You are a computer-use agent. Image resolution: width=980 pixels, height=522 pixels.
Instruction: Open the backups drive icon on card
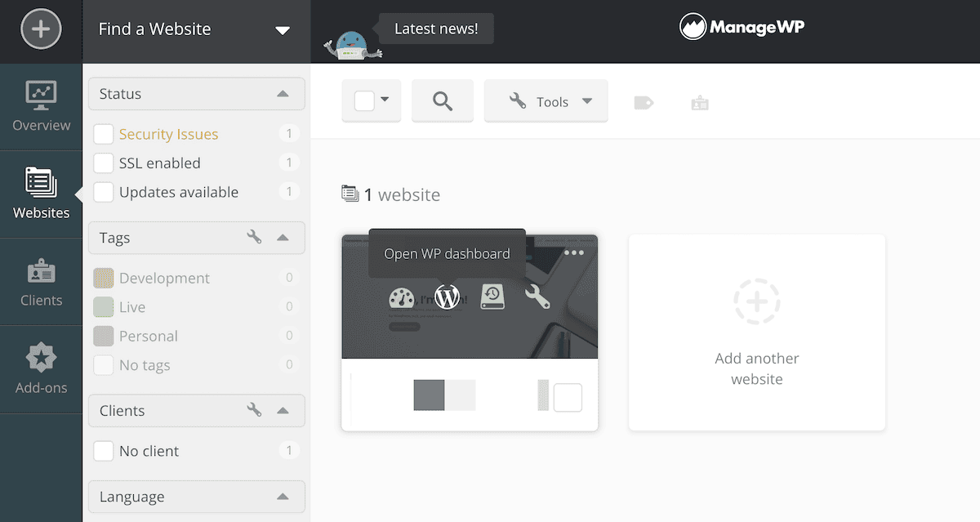(x=492, y=297)
